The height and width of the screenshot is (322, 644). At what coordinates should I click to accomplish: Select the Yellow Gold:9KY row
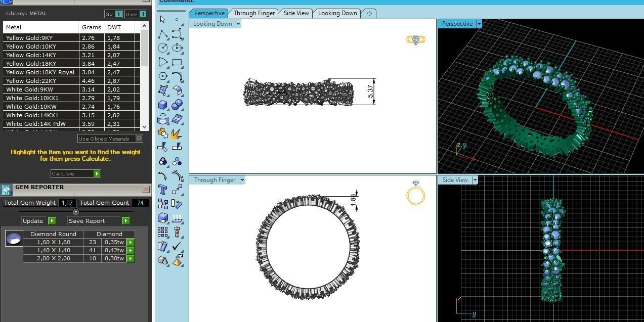tap(71, 38)
